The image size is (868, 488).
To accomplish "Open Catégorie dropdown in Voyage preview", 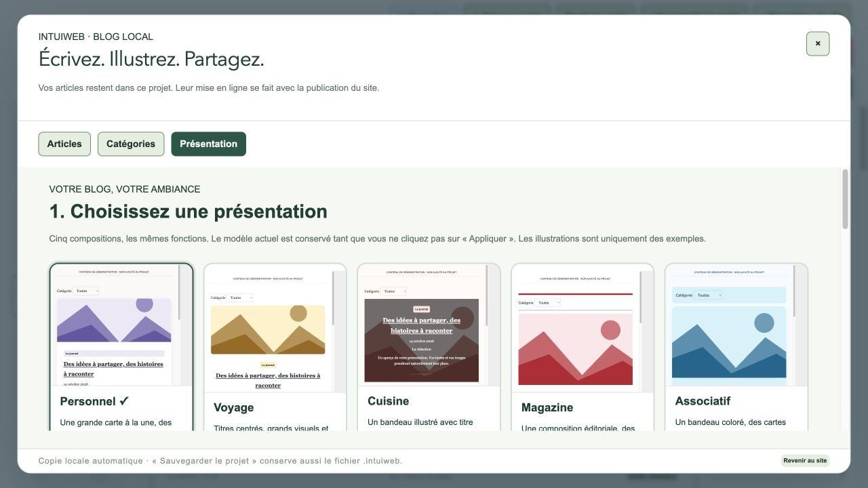I will (241, 298).
